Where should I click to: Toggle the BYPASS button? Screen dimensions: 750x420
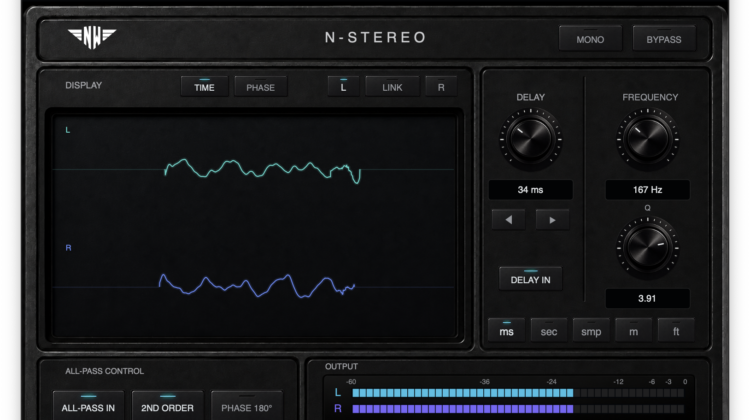click(x=664, y=39)
